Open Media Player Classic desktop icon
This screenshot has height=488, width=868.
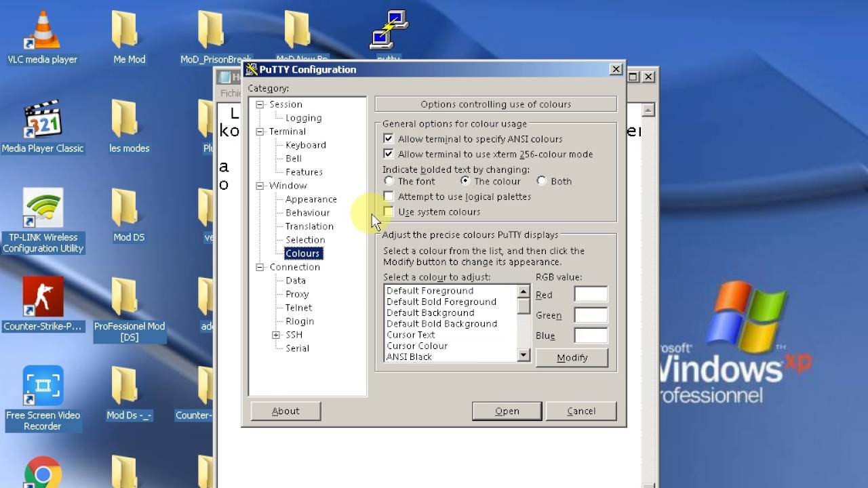click(43, 127)
